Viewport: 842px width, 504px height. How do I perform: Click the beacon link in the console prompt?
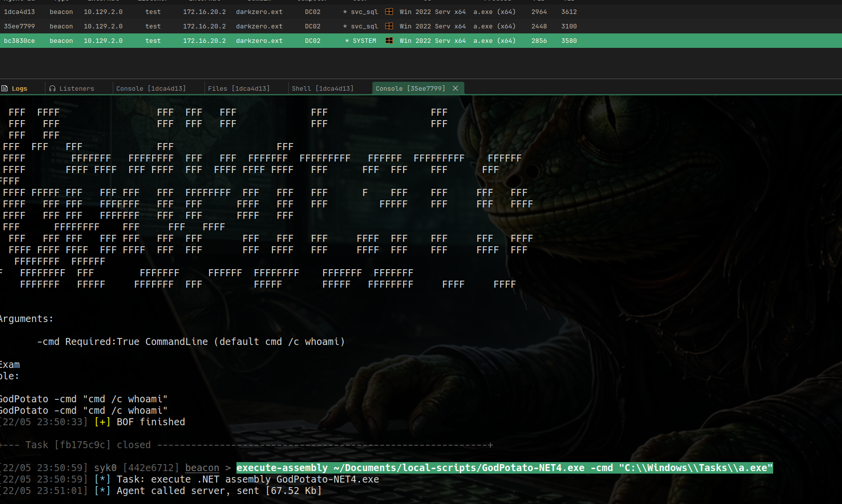click(202, 468)
